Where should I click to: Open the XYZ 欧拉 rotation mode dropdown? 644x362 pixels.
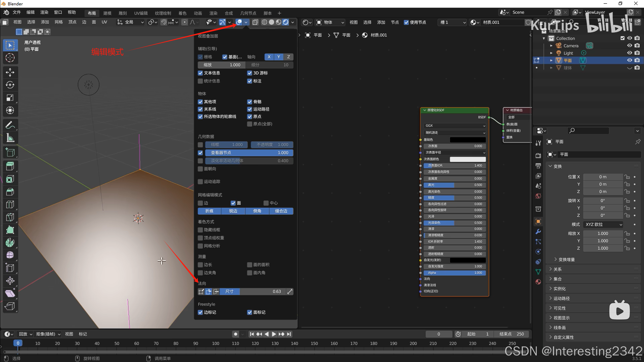tap(603, 224)
